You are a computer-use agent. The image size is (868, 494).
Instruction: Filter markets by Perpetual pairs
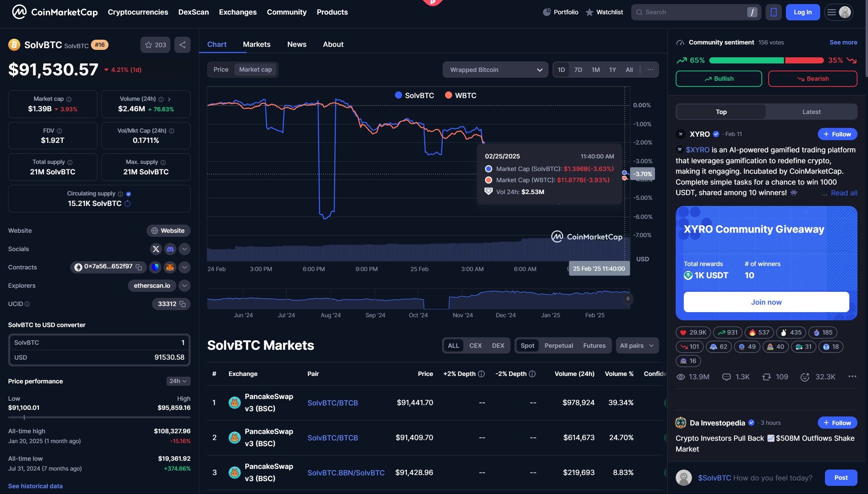[558, 345]
